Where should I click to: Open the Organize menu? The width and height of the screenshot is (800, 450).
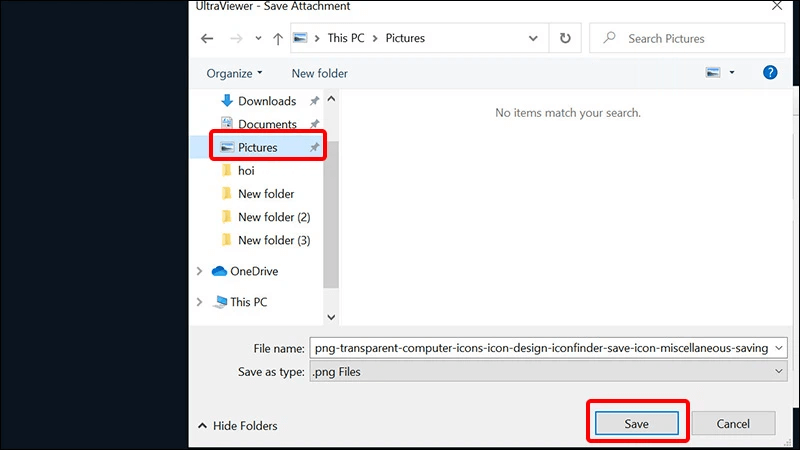[234, 73]
